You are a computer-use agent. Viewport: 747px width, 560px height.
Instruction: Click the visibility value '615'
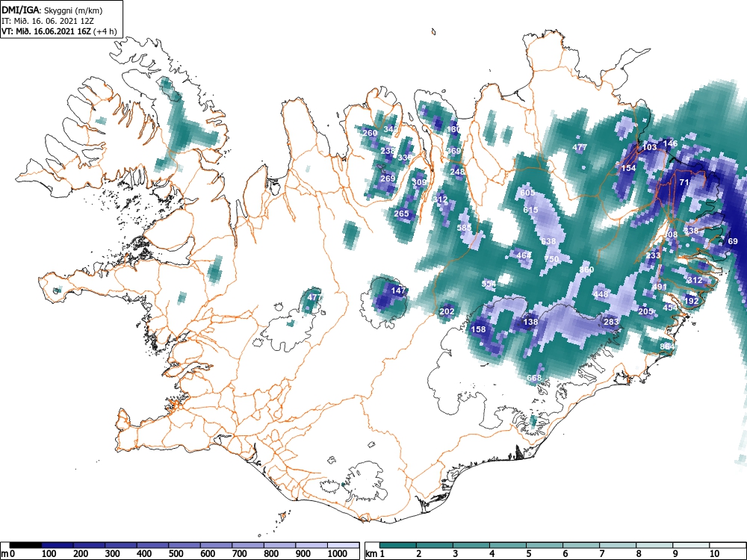530,210
